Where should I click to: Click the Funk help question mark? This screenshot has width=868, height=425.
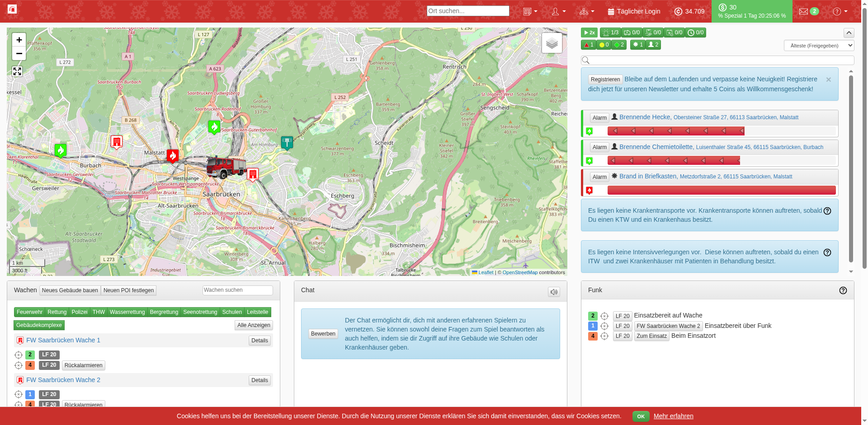843,290
